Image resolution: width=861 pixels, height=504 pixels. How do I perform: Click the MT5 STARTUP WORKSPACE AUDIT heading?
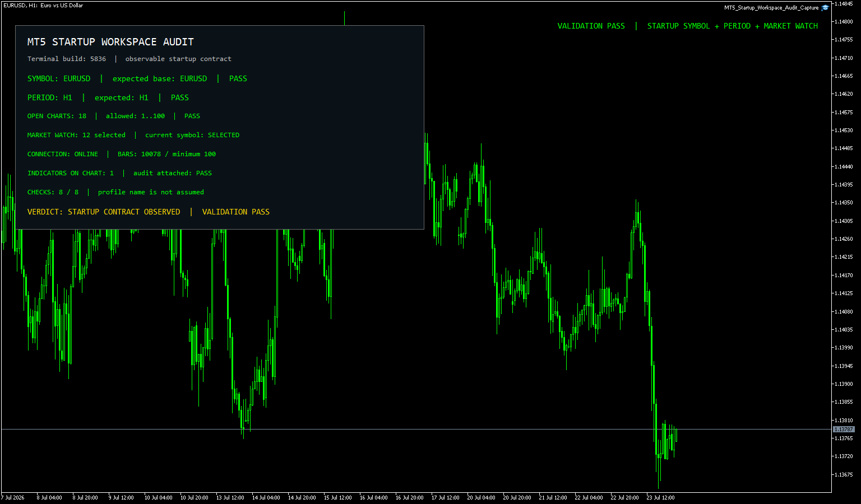pos(110,42)
